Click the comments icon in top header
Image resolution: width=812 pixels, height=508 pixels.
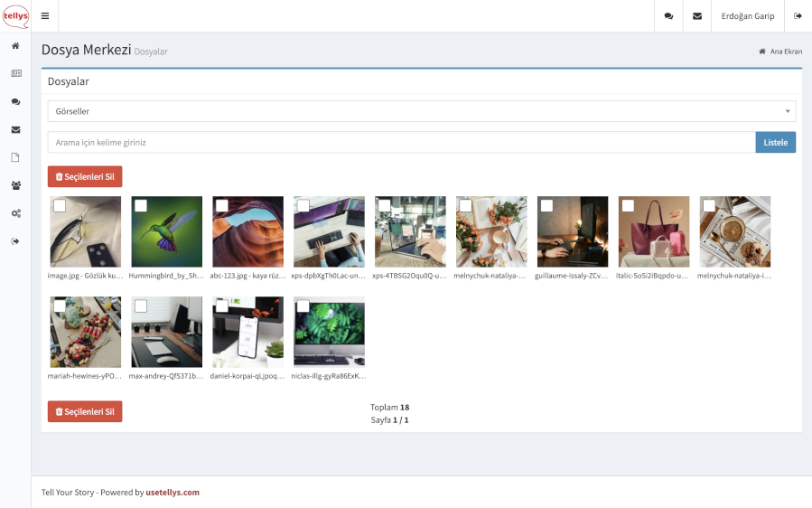[668, 16]
